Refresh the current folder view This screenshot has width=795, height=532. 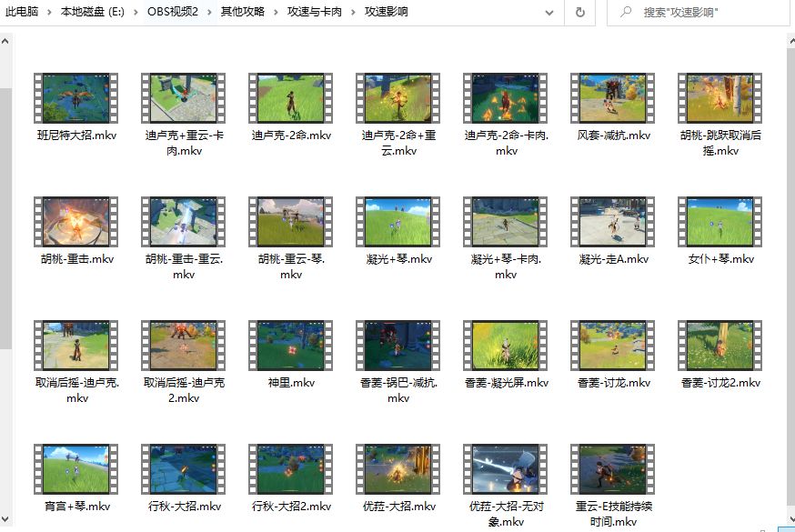tap(580, 12)
